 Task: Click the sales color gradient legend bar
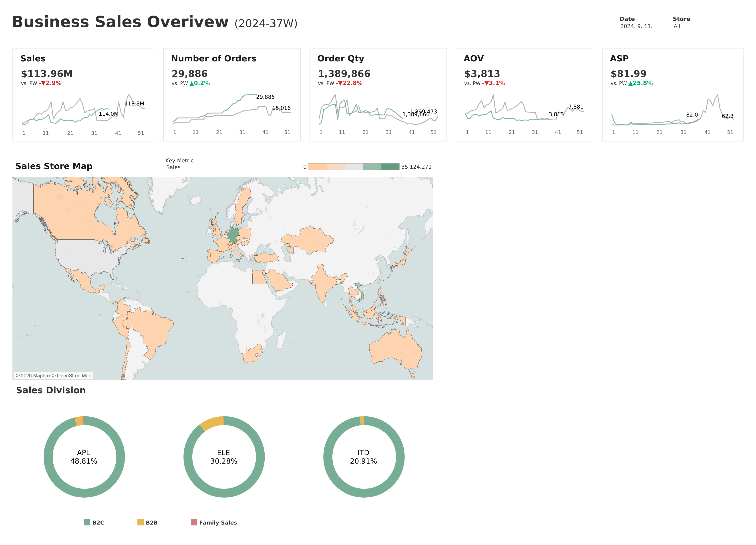pos(353,166)
